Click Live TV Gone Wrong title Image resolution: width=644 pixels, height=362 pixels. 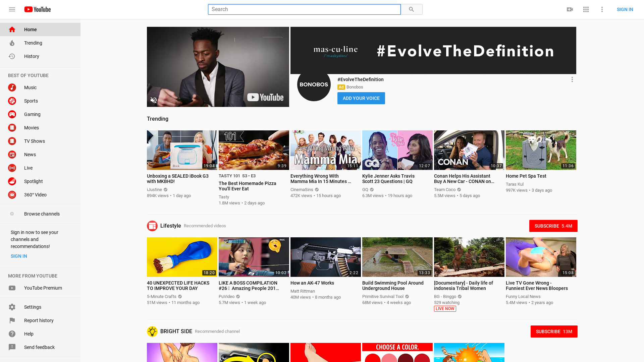coord(537,286)
